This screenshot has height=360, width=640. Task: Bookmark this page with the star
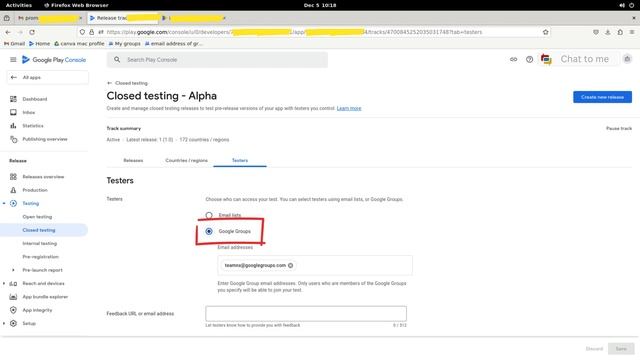[545, 32]
